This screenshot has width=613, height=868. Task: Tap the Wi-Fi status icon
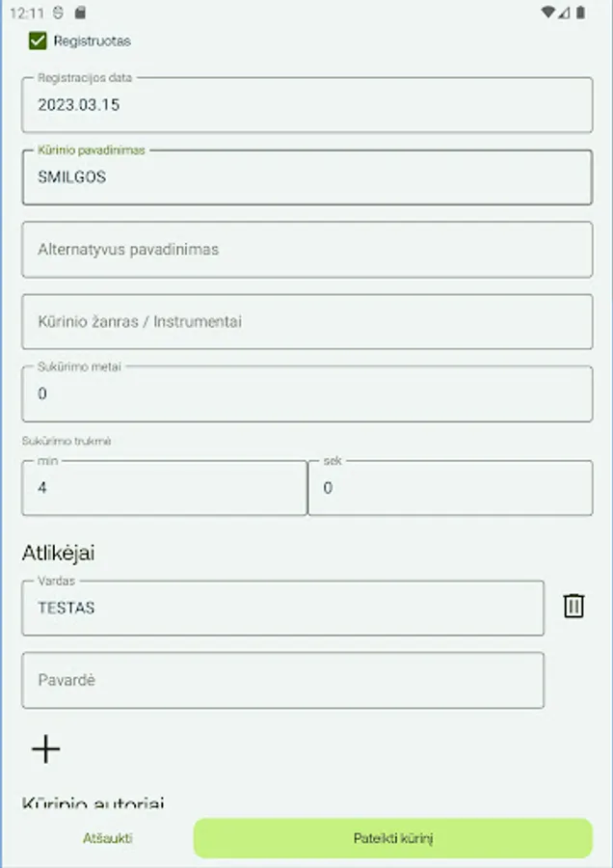point(547,13)
